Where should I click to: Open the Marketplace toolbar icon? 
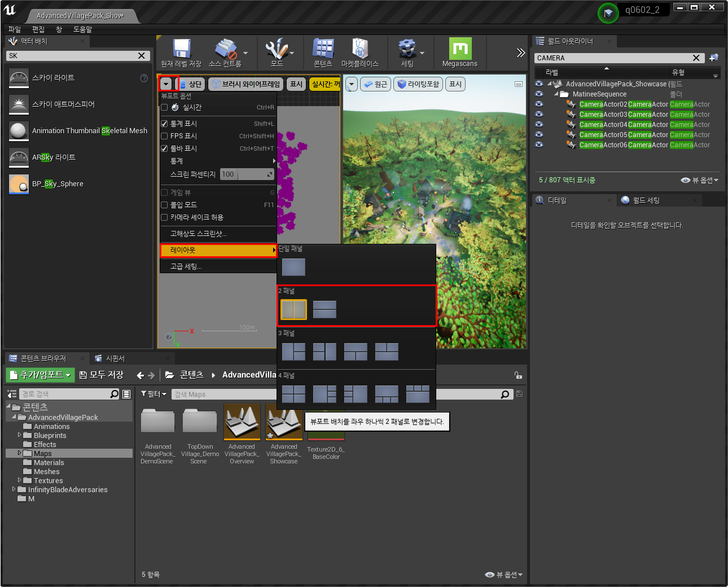click(360, 49)
